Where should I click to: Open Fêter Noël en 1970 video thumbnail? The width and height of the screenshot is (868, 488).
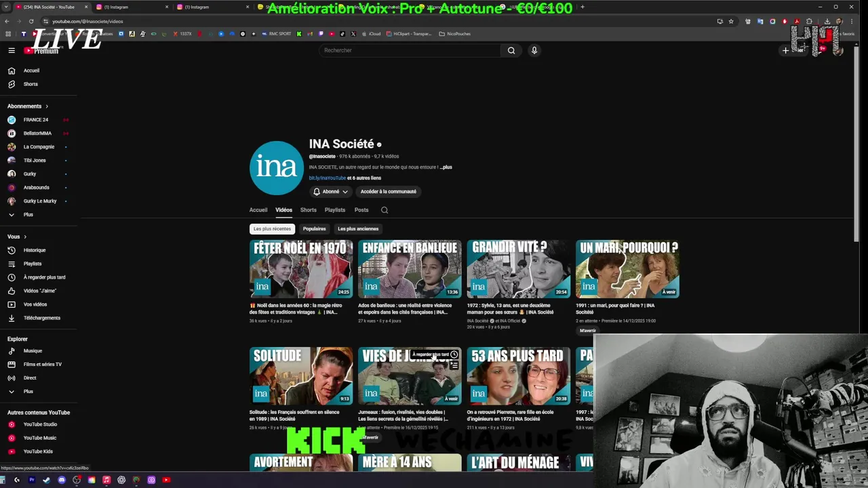[x=301, y=269]
